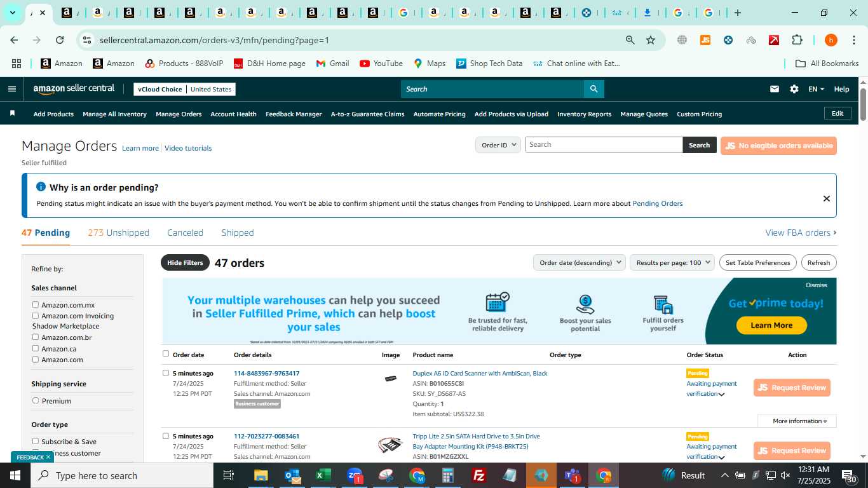Bookmark this page with star icon
Screen dimensions: 868x488
tap(650, 40)
